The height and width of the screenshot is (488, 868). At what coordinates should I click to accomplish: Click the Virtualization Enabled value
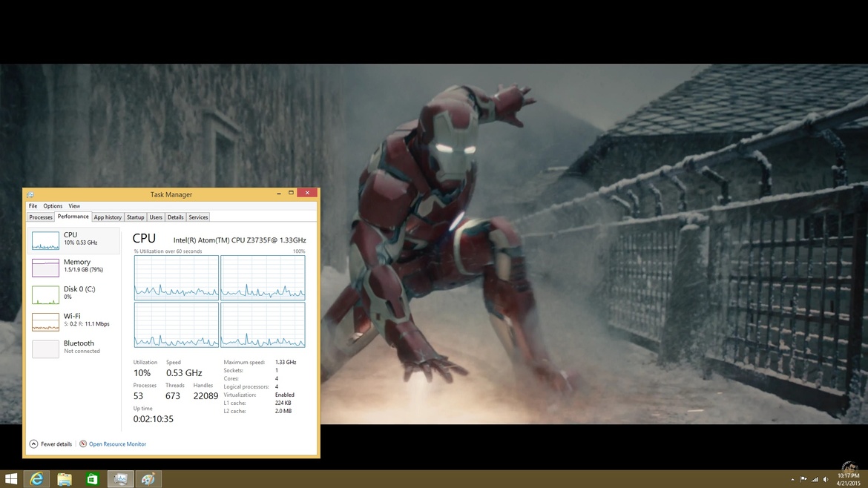(x=285, y=395)
